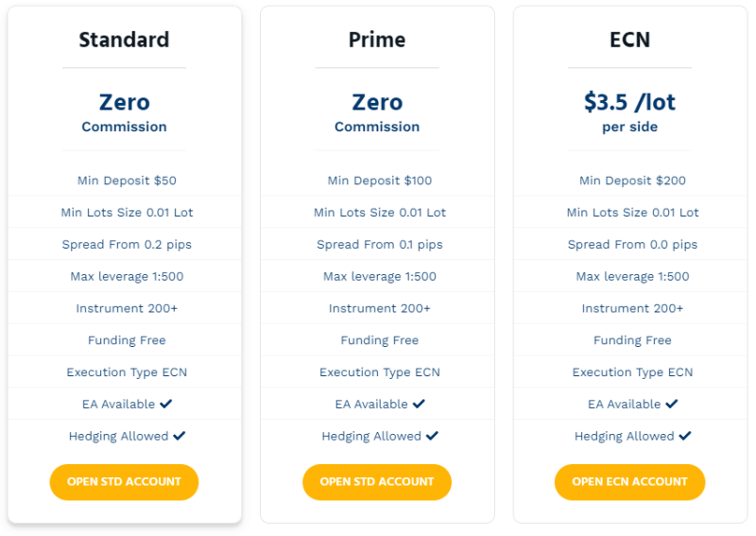Select the ECN plan heading
Viewport: 756px width, 536px height.
pos(629,40)
